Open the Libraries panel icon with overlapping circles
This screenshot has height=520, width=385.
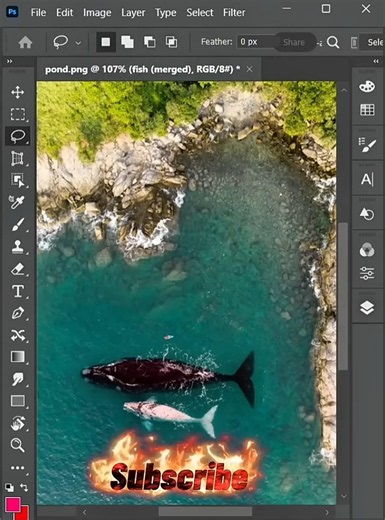point(367,250)
